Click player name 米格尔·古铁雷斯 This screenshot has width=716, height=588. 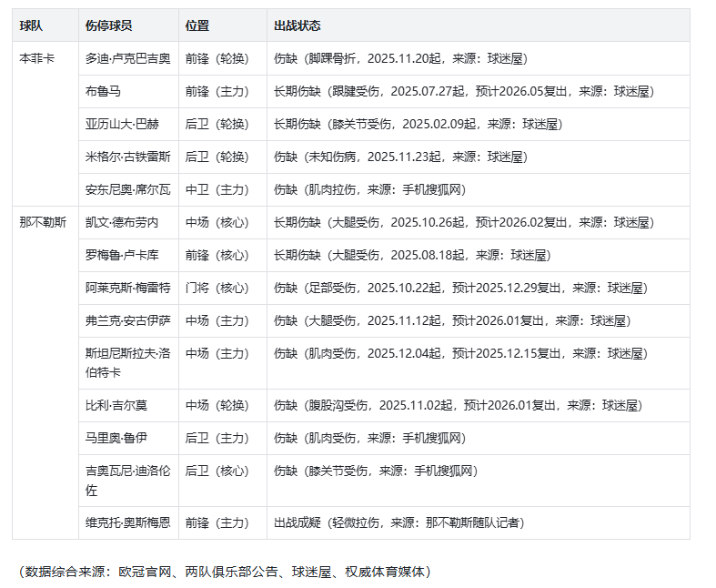127,157
